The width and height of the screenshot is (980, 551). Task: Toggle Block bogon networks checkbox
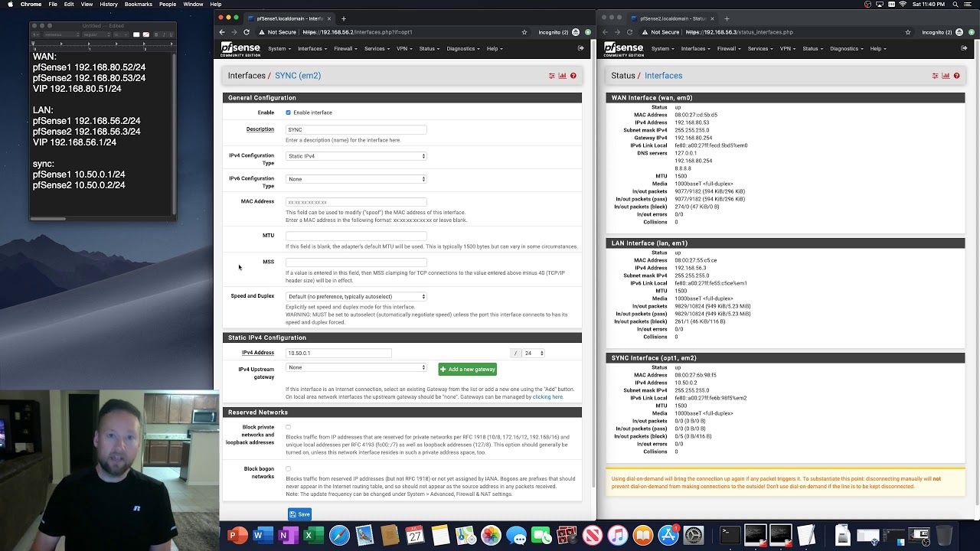pos(288,468)
